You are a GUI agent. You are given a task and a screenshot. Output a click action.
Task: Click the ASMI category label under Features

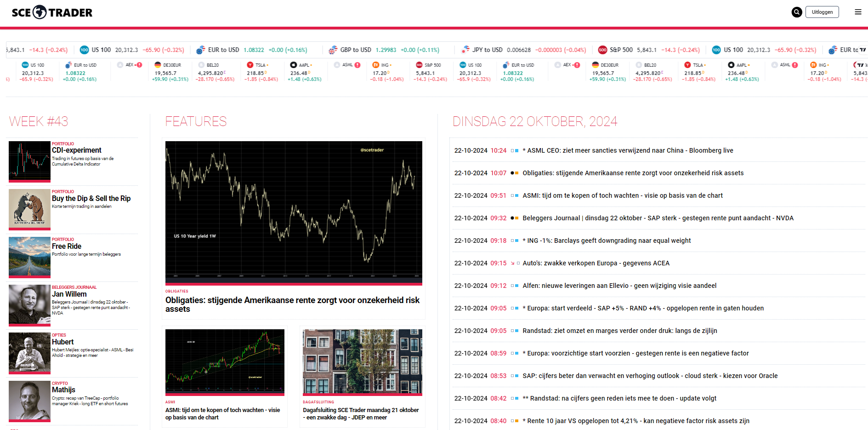coord(170,402)
